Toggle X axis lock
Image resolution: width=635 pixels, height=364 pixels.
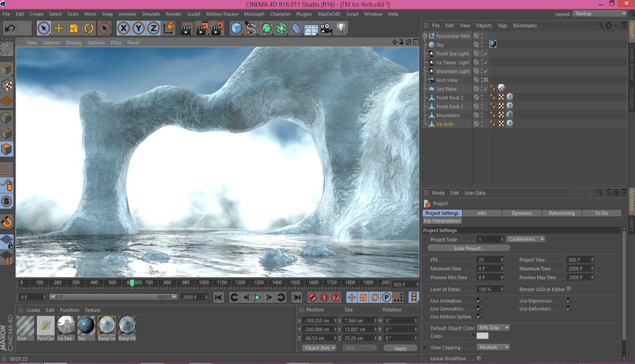[123, 28]
